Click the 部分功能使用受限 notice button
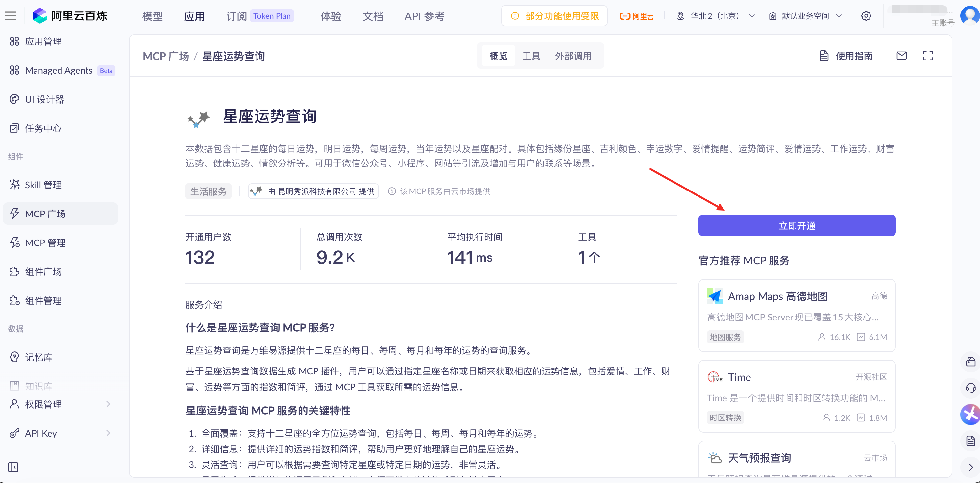Image resolution: width=980 pixels, height=483 pixels. point(554,16)
